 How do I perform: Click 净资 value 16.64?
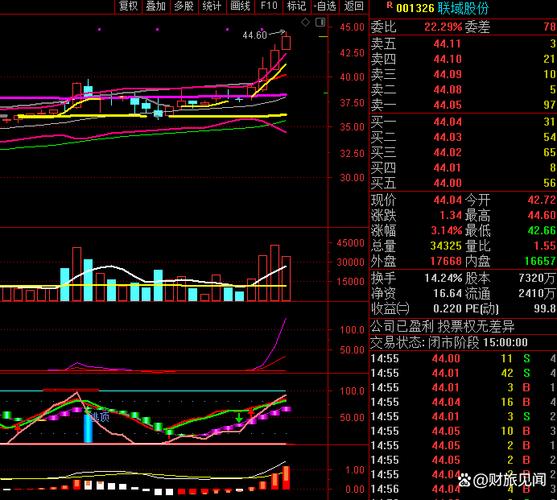[447, 293]
